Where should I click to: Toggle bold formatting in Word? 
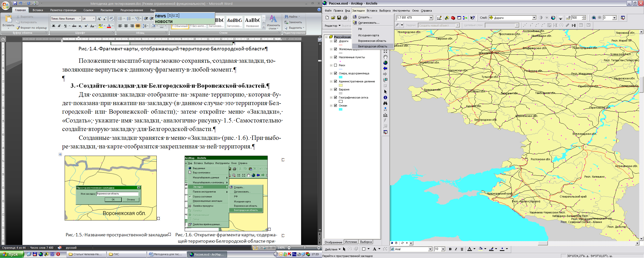click(54, 26)
